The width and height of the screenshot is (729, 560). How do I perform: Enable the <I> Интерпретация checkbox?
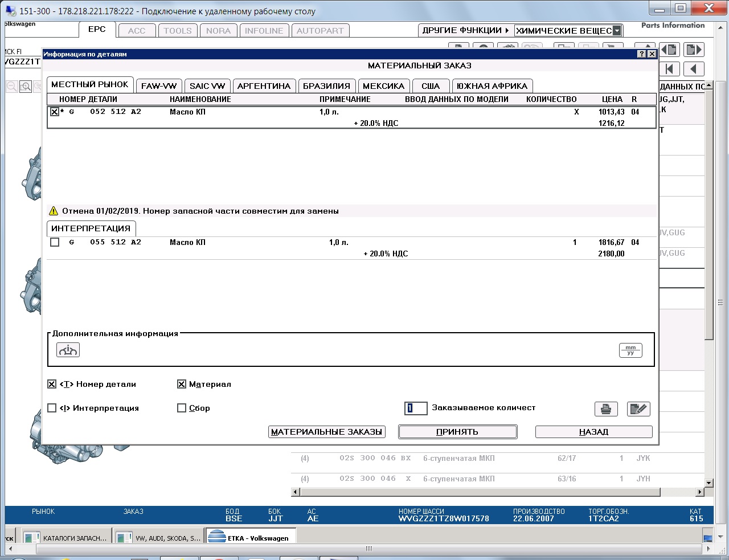52,408
